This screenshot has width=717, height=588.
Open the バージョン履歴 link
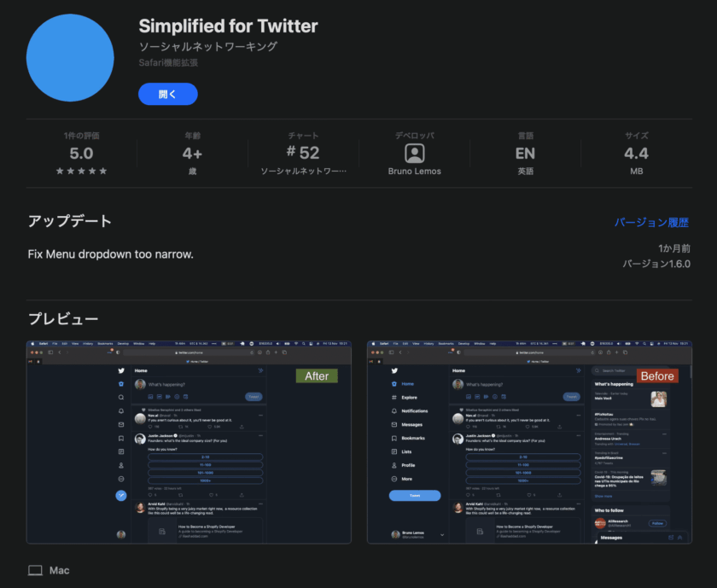click(x=651, y=223)
